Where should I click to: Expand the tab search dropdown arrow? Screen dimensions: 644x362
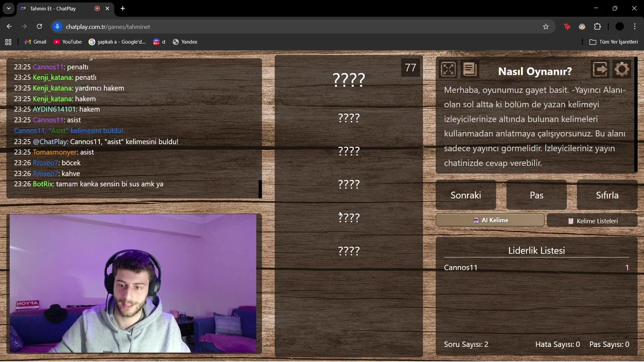tap(9, 9)
